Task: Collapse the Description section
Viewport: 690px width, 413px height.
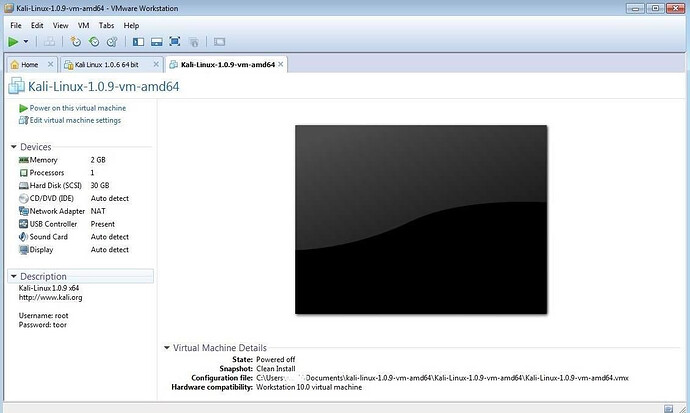Action: pos(13,276)
